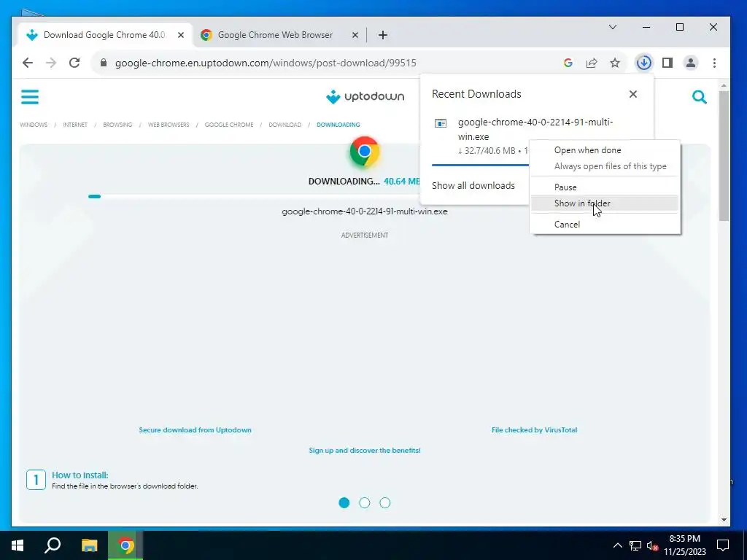Click INTERNET breadcrumb
The height and width of the screenshot is (560, 747).
pos(75,125)
